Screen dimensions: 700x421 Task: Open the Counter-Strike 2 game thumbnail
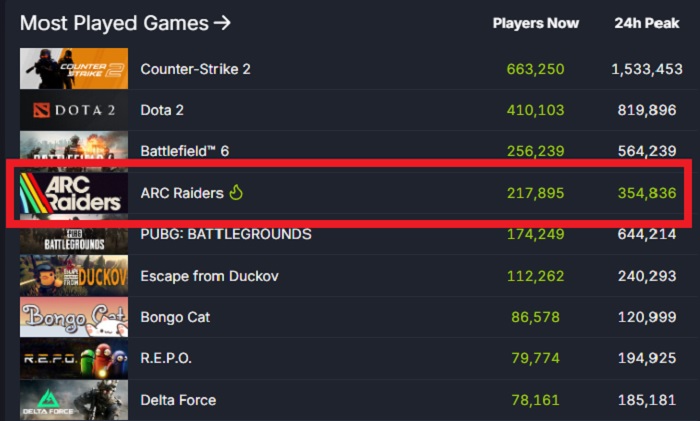tap(74, 68)
